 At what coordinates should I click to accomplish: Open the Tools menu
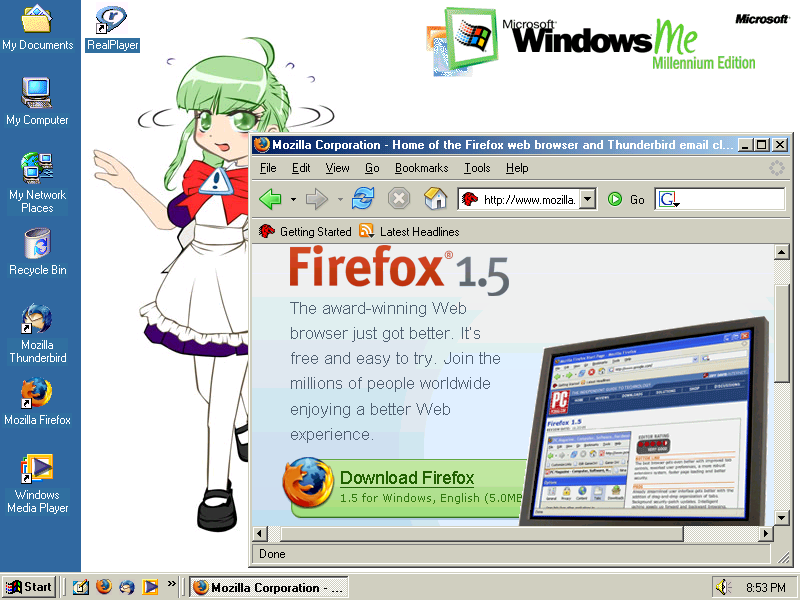[x=477, y=168]
